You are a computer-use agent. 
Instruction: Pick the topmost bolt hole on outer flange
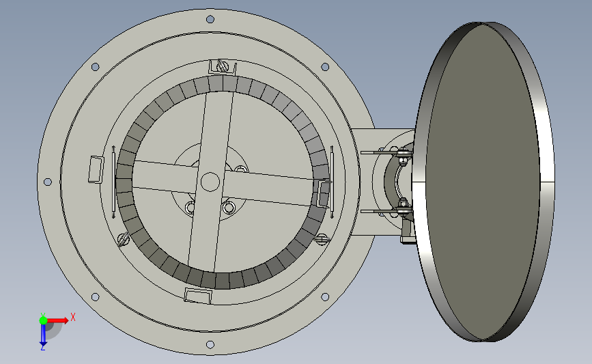coord(210,19)
